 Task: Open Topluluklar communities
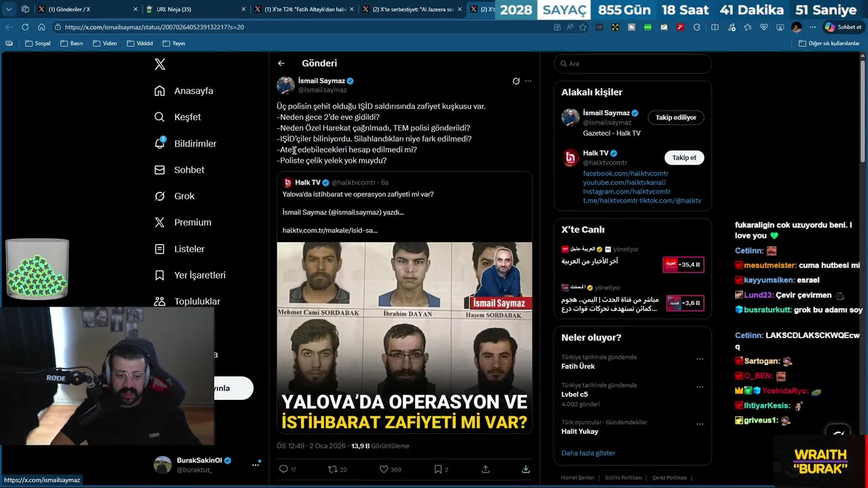[187, 302]
